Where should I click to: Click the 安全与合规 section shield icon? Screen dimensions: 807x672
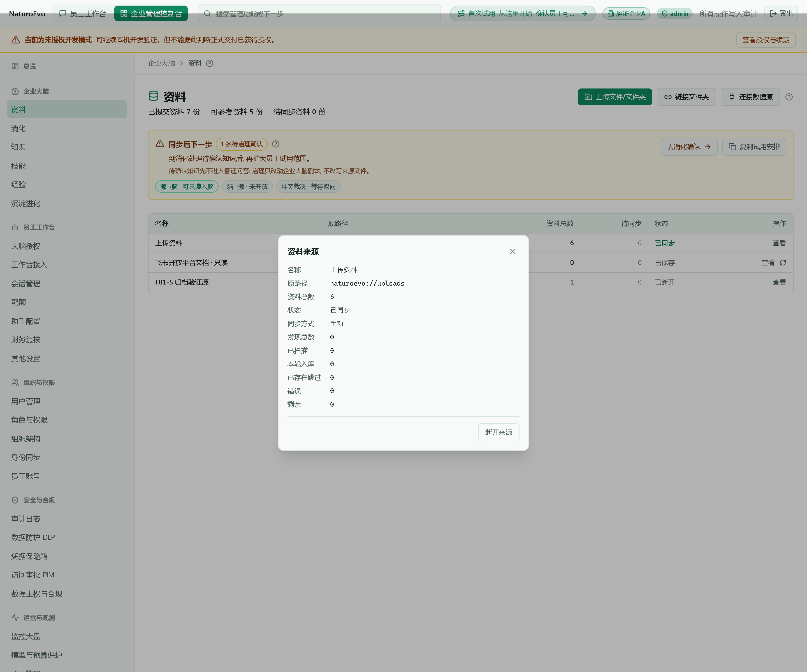coord(15,500)
